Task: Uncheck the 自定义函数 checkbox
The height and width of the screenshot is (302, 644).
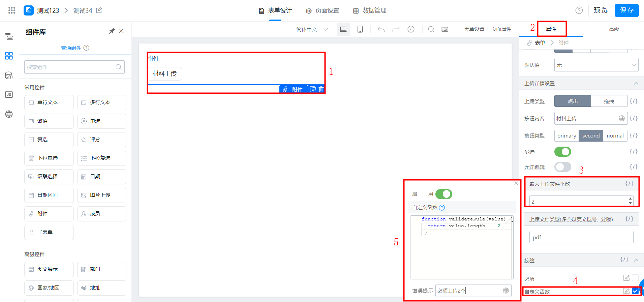Action: tap(635, 291)
